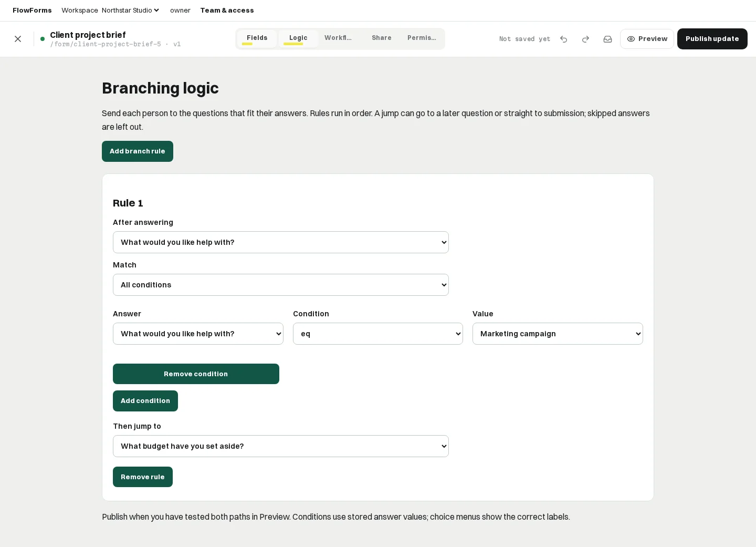Change the Condition operator dropdown
The width and height of the screenshot is (756, 547).
[x=378, y=334]
